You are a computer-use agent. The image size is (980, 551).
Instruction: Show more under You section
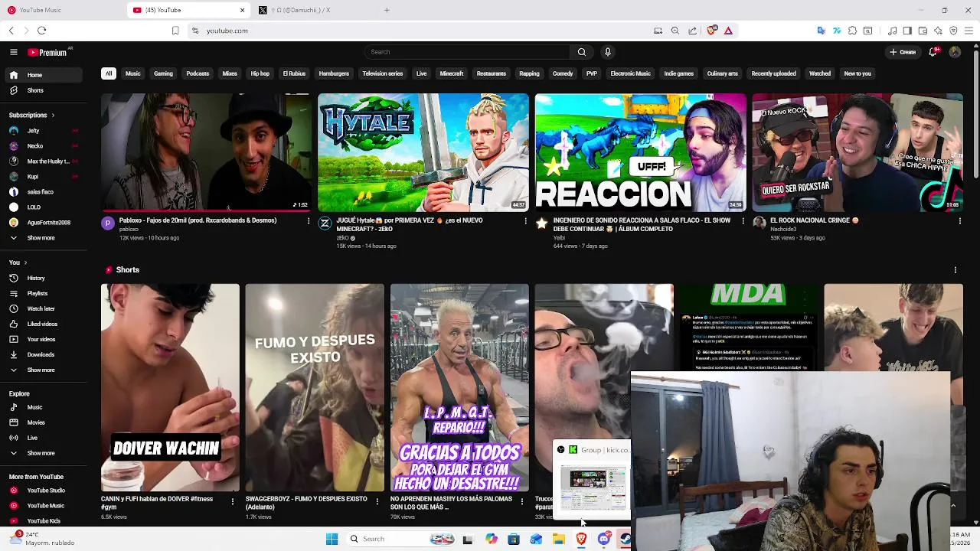42,370
